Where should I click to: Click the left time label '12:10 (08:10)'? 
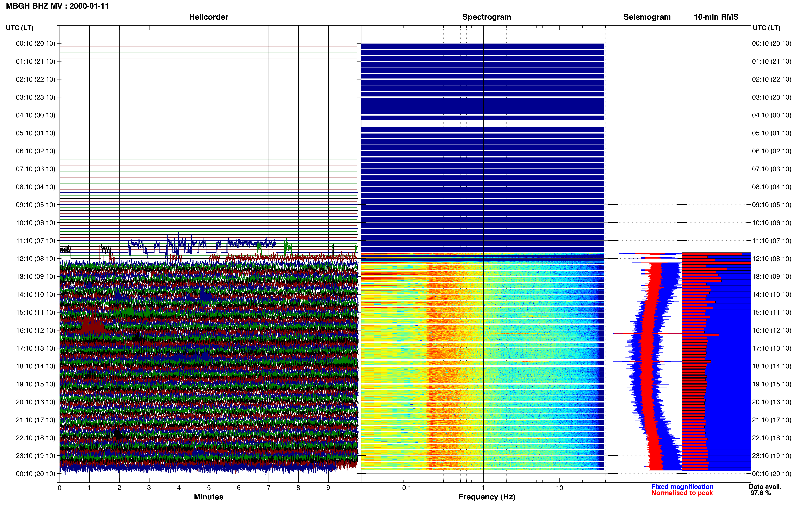point(36,259)
